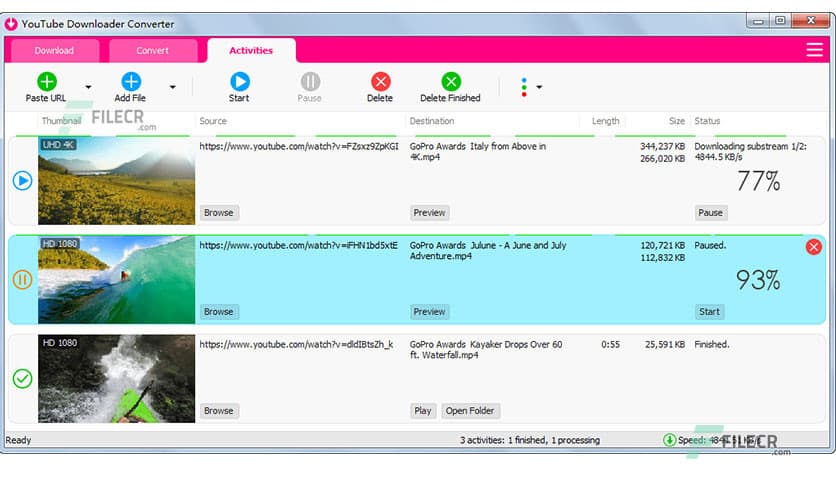Screen dimensions: 836x484
Task: Click the Italy from Above in 4K.mp4 filename
Action: (478, 151)
